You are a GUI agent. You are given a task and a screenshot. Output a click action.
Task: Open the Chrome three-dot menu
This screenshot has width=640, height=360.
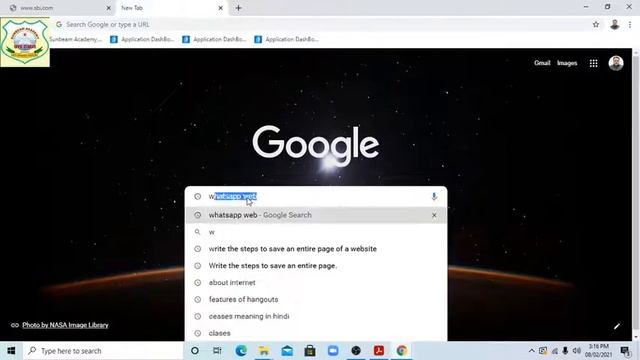tap(630, 24)
